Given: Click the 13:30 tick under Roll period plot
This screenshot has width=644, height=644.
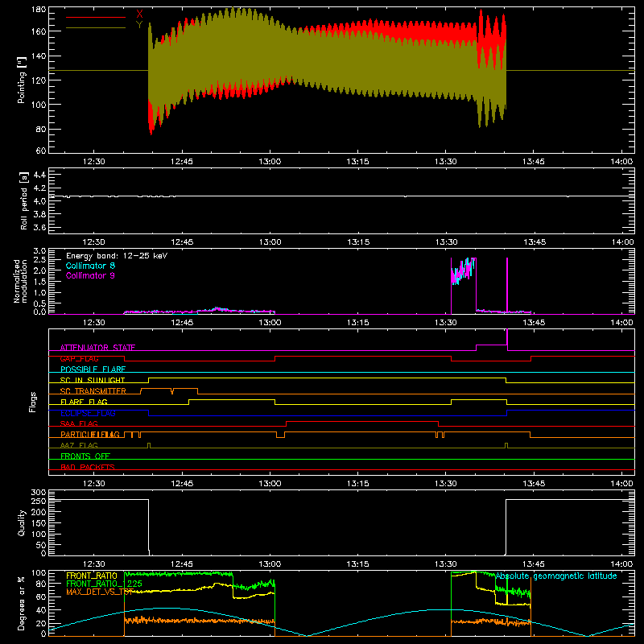Looking at the screenshot, I should (x=446, y=242).
